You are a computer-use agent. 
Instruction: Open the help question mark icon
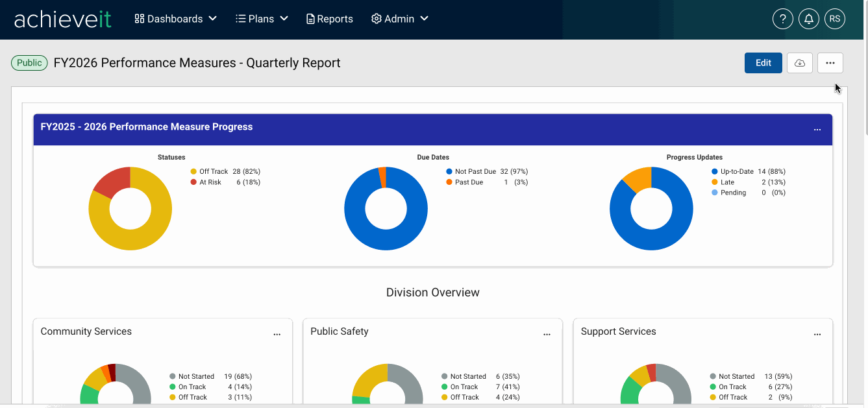coord(783,19)
